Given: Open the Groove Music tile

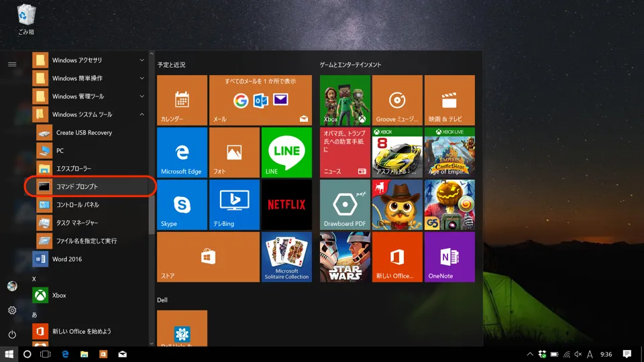Looking at the screenshot, I should [x=397, y=100].
